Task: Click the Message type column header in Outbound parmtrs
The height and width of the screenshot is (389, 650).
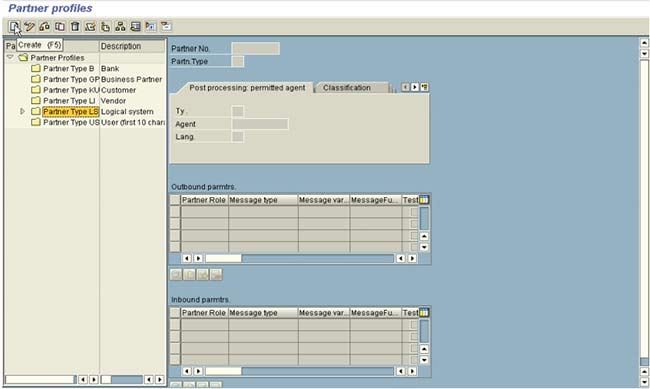Action: [x=263, y=200]
